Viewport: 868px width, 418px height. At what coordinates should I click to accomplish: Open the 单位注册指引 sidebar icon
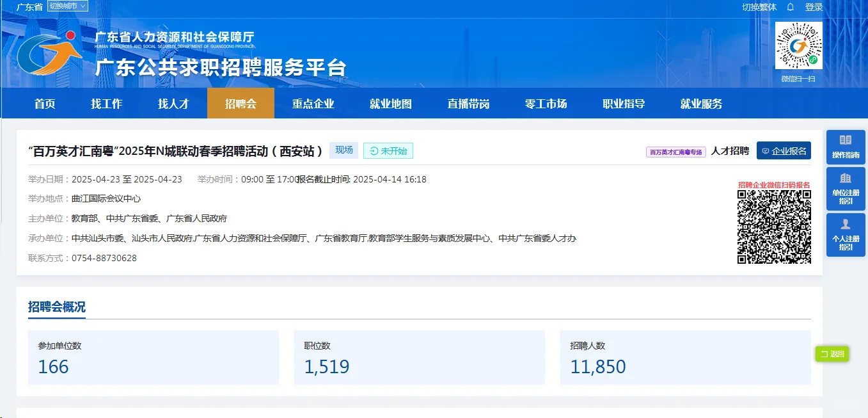pos(845,189)
